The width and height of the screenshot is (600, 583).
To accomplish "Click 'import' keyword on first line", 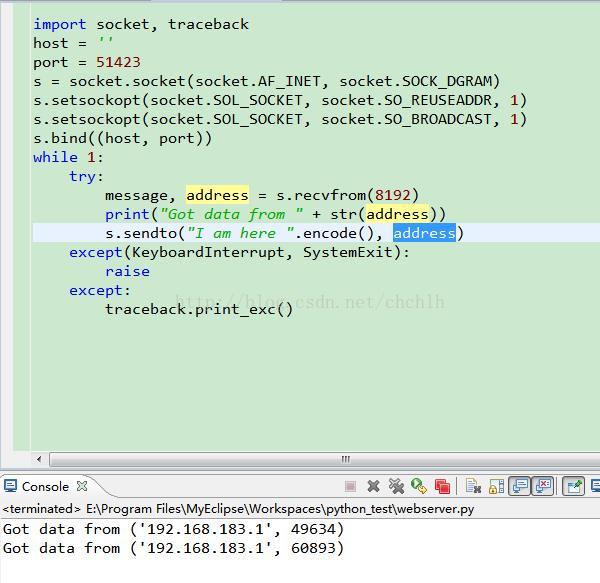I will point(60,24).
